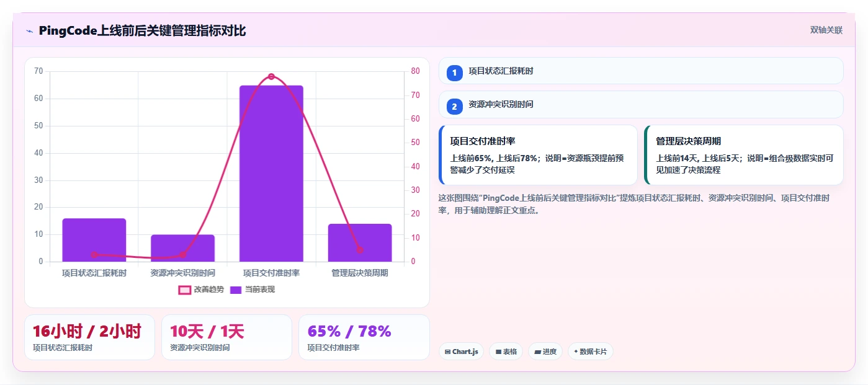868x385 pixels.
Task: Click the 双轴关联 label in the header
Action: [x=826, y=30]
